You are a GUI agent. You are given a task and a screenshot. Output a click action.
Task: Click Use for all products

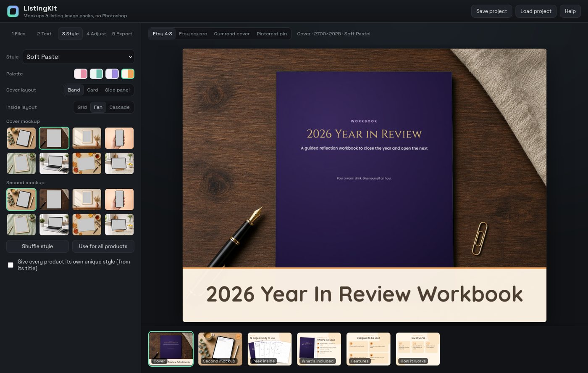[x=103, y=246]
